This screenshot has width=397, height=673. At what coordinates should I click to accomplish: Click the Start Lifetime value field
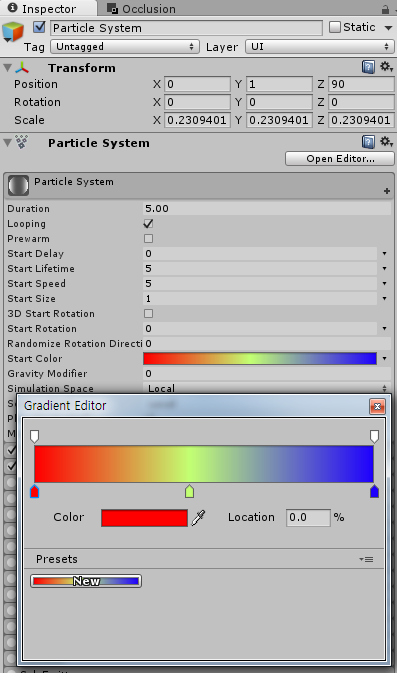pyautogui.click(x=260, y=269)
